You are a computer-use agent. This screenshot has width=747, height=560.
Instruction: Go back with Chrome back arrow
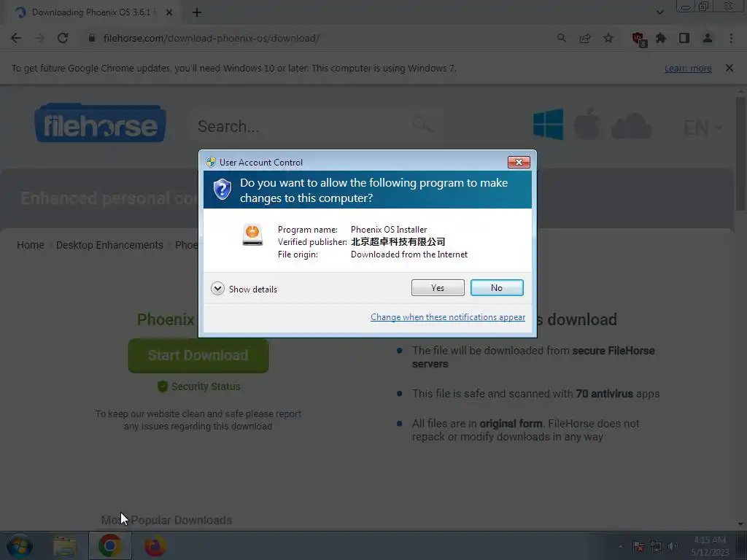click(x=16, y=38)
